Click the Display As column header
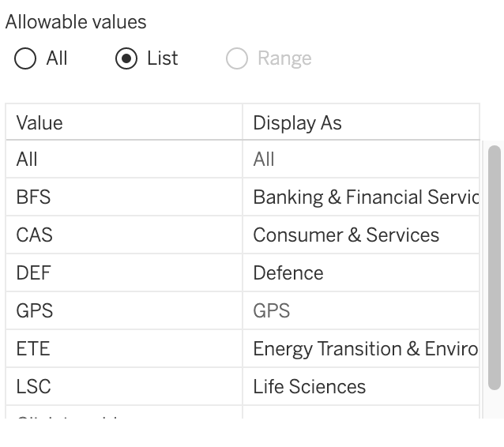Viewport: 504px width, 447px height. coord(360,123)
